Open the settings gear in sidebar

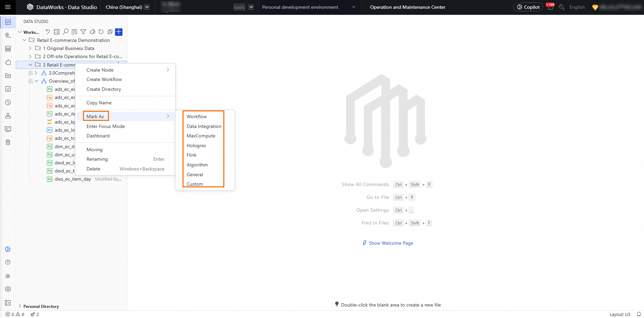8,289
